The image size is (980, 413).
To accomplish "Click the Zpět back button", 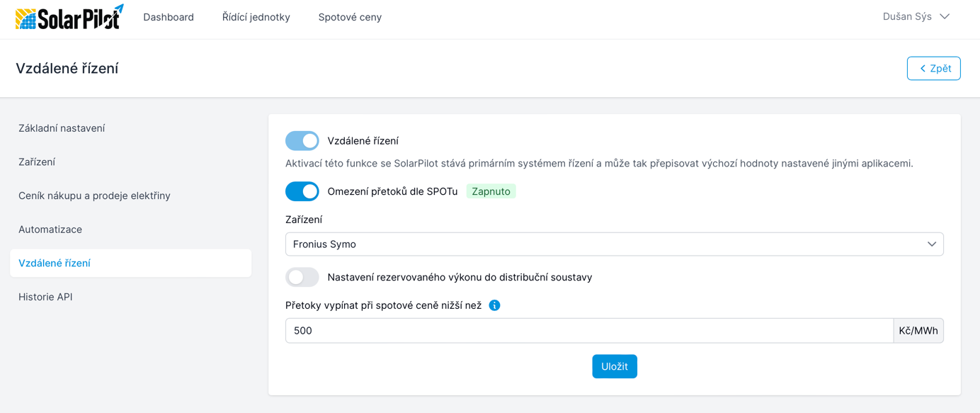I will [933, 69].
